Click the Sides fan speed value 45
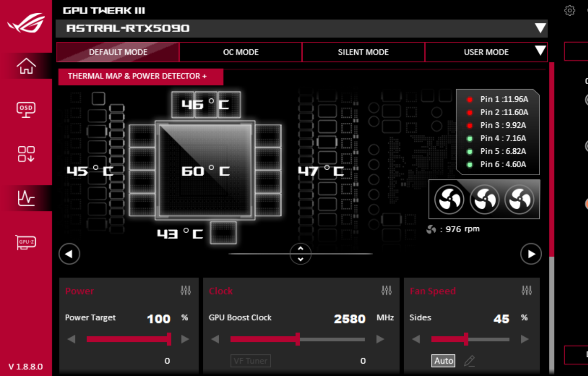 tap(501, 319)
